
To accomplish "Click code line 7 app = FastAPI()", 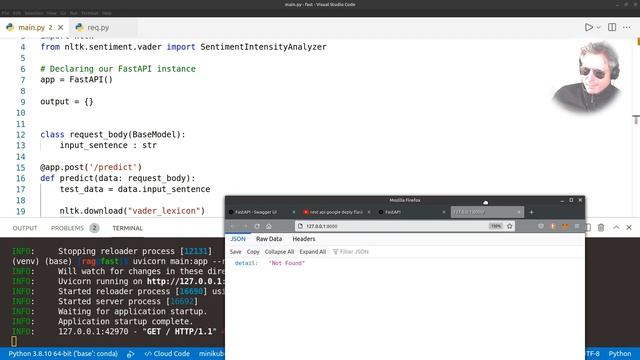I will 76,80.
